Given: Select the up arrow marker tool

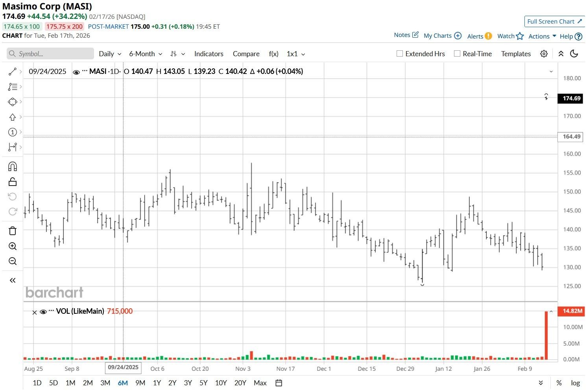Looking at the screenshot, I should (13, 117).
